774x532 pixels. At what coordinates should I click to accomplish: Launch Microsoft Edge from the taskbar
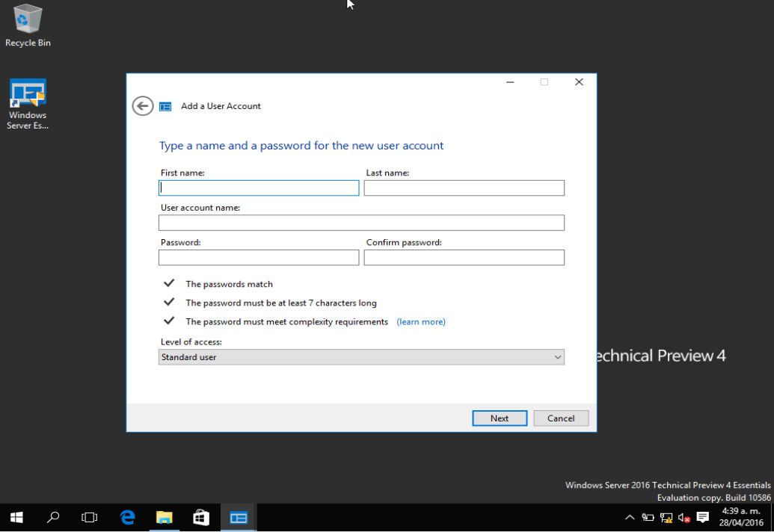pyautogui.click(x=126, y=517)
